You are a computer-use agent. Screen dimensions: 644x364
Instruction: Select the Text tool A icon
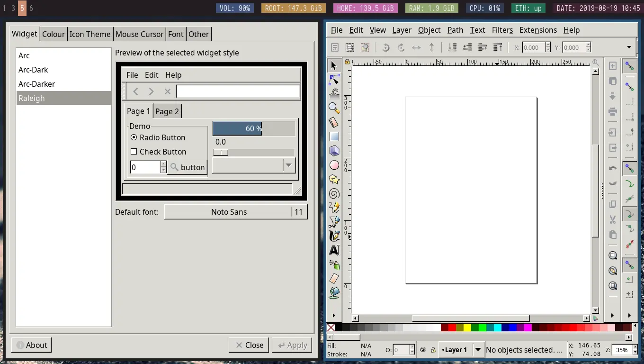pos(334,250)
